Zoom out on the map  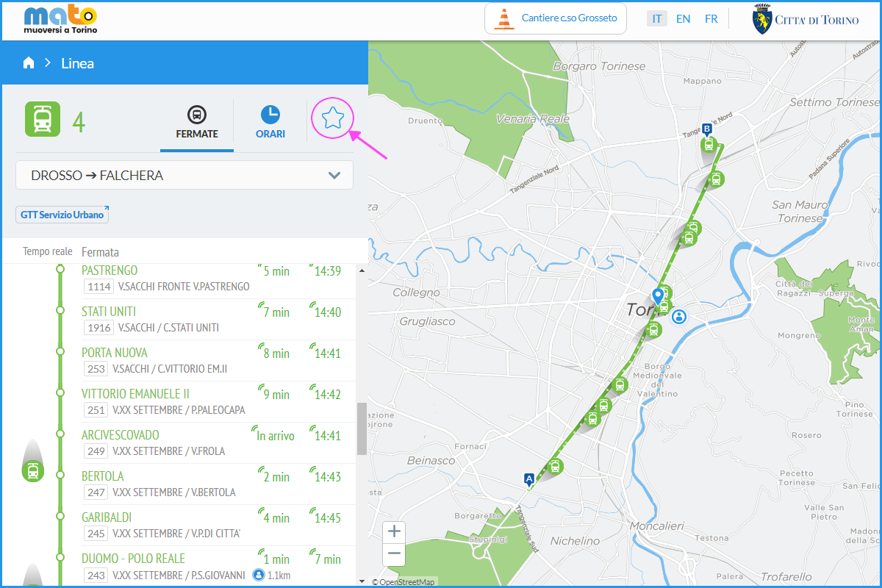395,553
